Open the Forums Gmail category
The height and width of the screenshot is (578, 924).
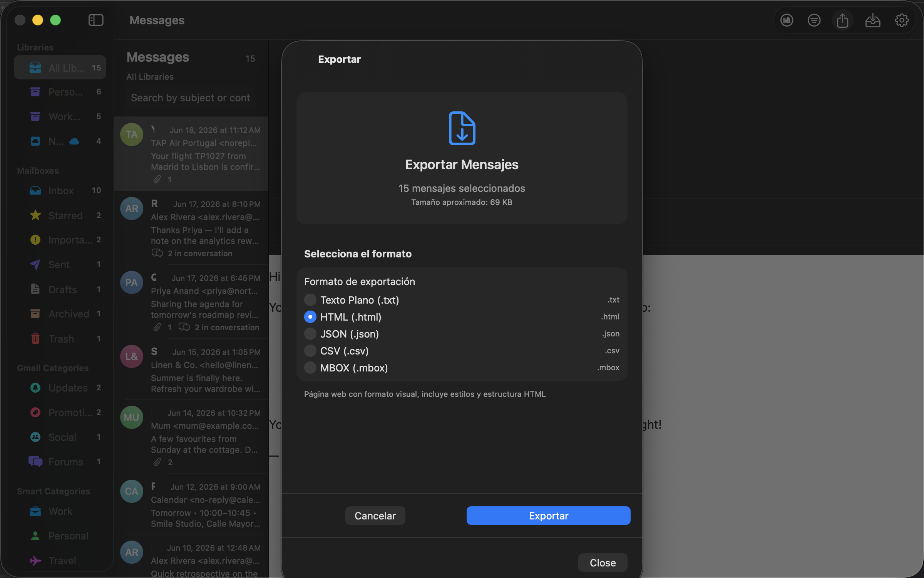point(60,462)
